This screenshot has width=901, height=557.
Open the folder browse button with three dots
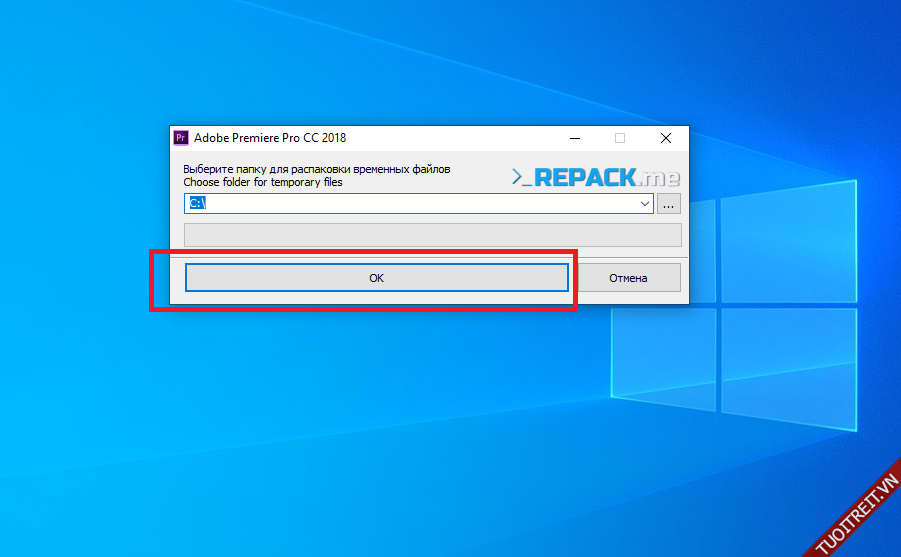point(669,204)
